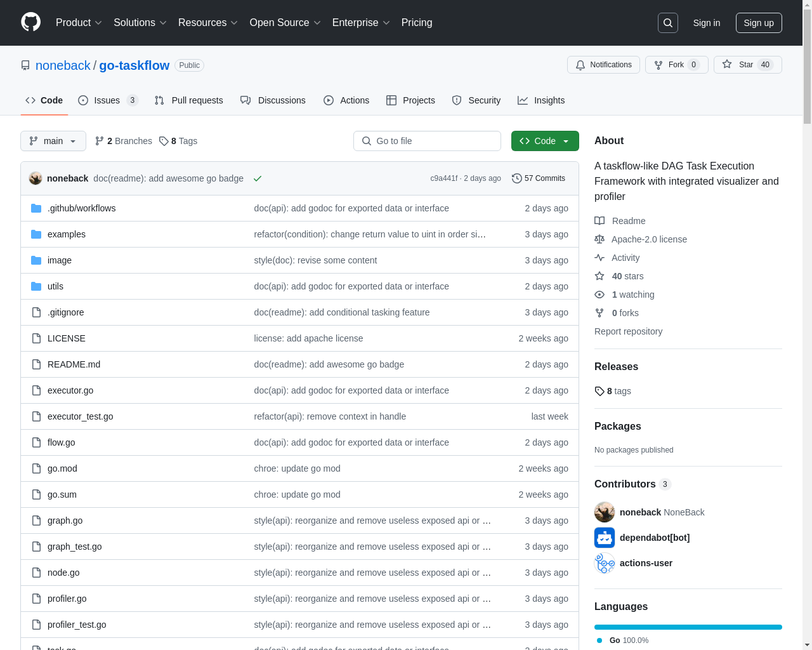
Task: Open the green Code dropdown button
Action: pos(545,141)
